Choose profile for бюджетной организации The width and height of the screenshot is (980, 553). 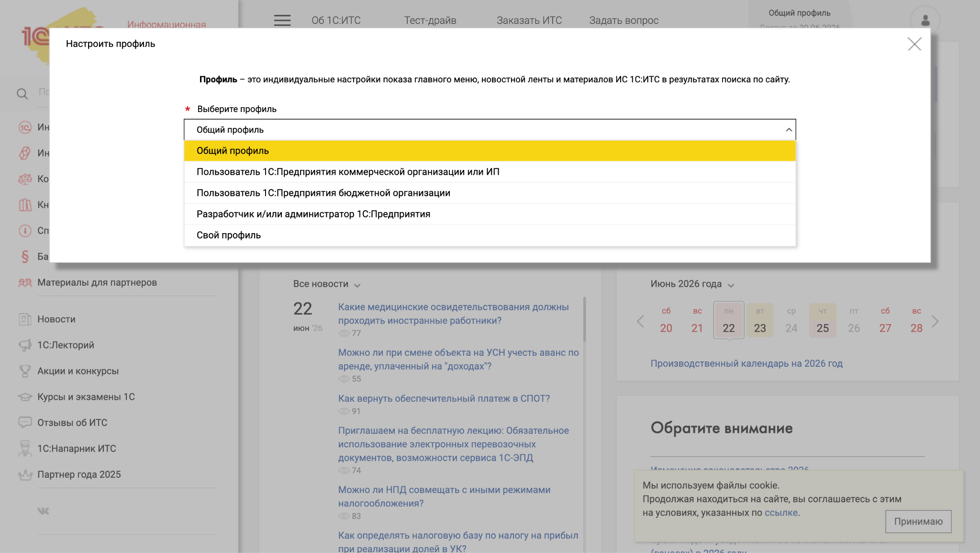490,193
